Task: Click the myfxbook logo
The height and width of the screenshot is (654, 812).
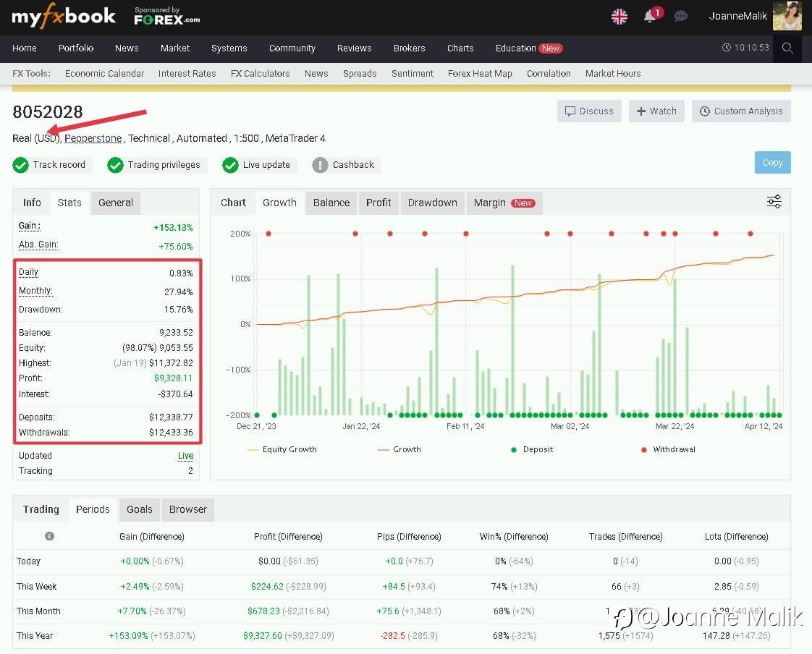Action: pos(64,17)
